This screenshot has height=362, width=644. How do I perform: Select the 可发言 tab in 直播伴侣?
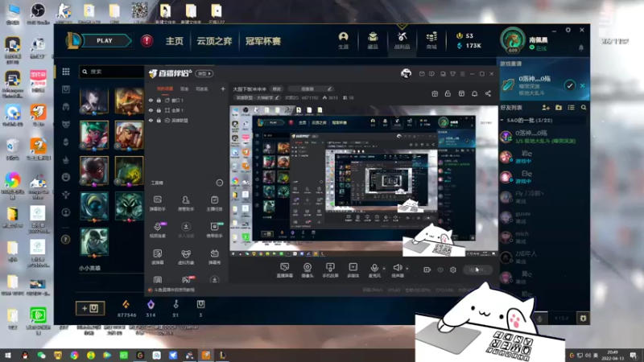click(x=202, y=88)
